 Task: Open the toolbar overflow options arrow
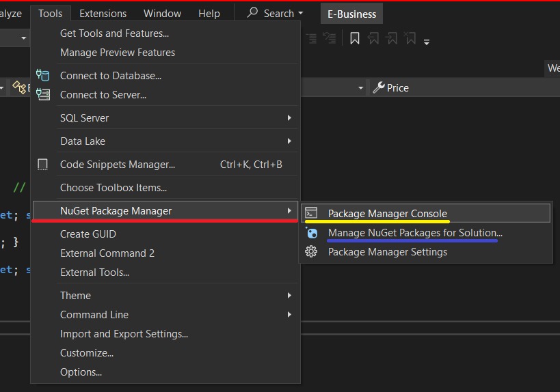[x=427, y=42]
